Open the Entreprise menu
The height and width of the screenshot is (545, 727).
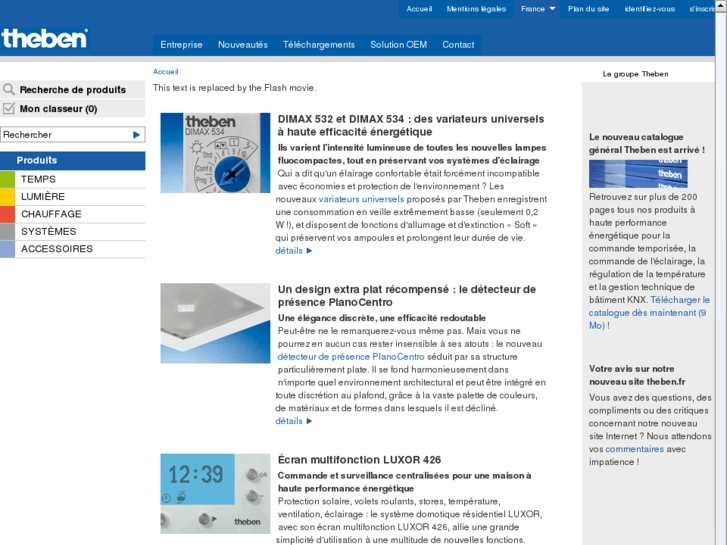[x=181, y=45]
